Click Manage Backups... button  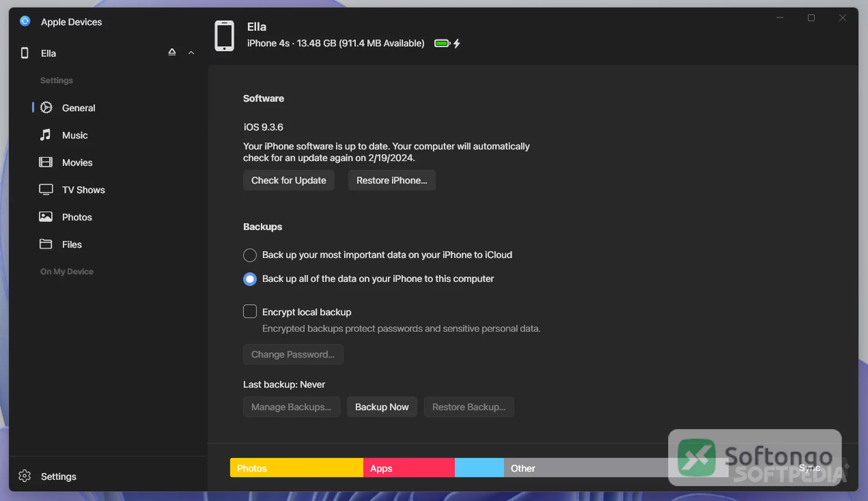pyautogui.click(x=291, y=407)
